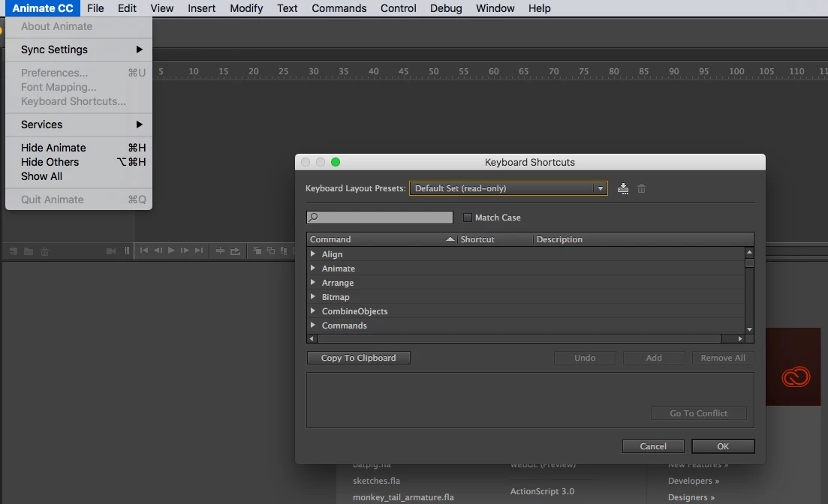The height and width of the screenshot is (504, 828).
Task: Expand the Animate command group
Action: coord(312,268)
